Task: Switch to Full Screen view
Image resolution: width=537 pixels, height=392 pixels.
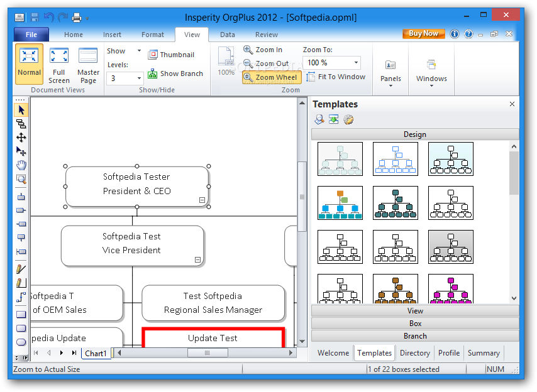Action: pos(59,65)
